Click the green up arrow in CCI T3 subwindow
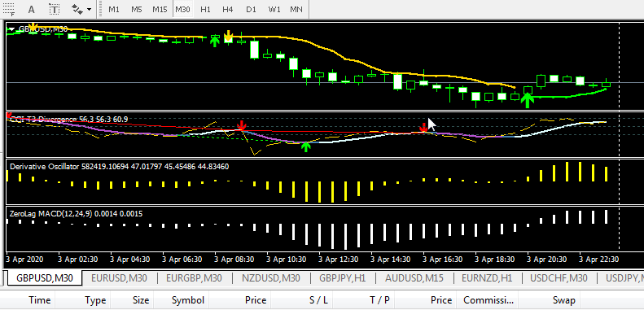Viewport: 644px width, 310px height. tap(305, 146)
